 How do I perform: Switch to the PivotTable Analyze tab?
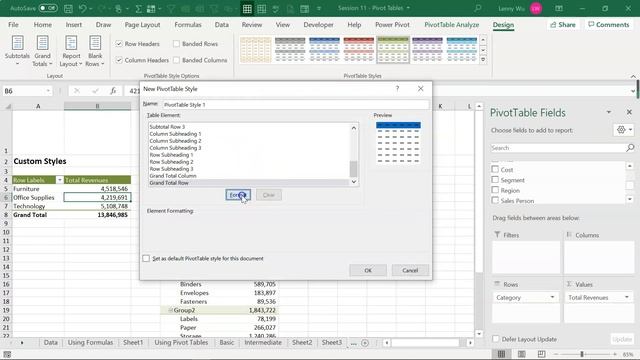[x=451, y=25]
